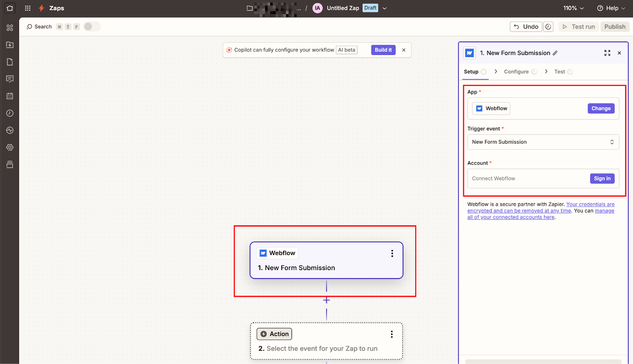Click the Draft status badge

370,8
